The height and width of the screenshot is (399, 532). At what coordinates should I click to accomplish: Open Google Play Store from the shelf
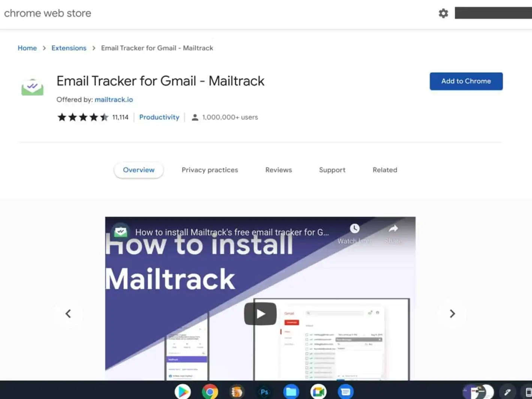pos(183,392)
